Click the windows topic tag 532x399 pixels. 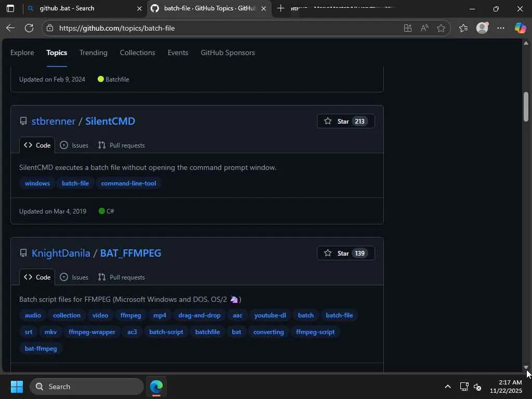click(37, 183)
